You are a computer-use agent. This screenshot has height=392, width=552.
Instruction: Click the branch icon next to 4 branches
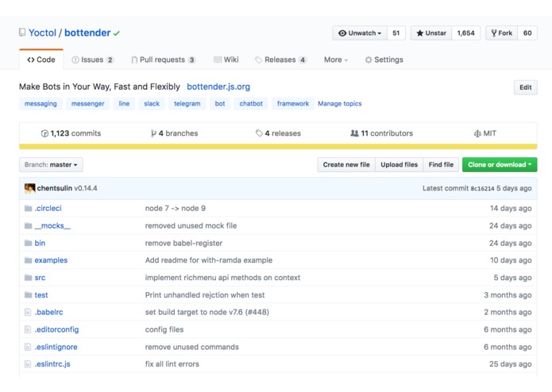coord(153,133)
